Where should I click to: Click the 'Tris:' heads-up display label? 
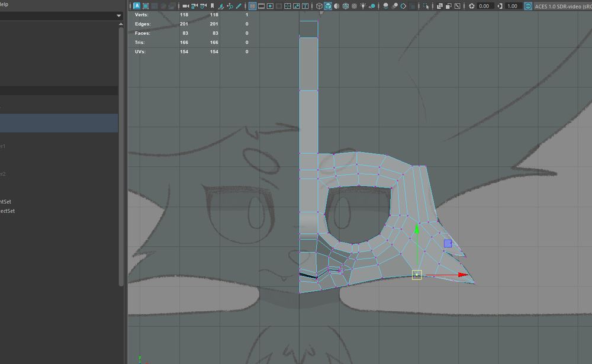tap(140, 42)
